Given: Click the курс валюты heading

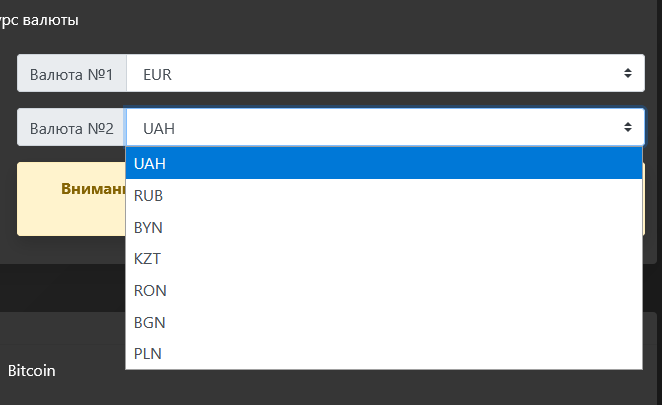Looking at the screenshot, I should [x=40, y=20].
